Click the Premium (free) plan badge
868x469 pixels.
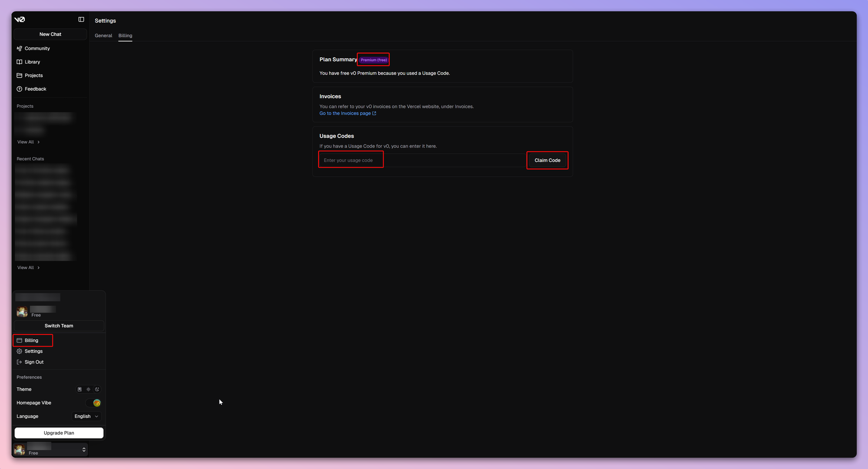pyautogui.click(x=374, y=60)
